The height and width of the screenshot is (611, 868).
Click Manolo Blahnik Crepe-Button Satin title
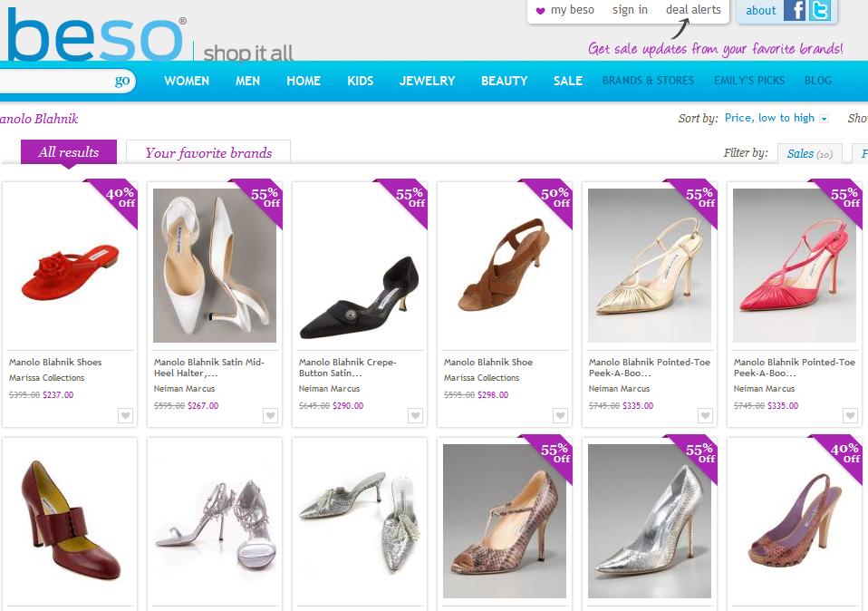tap(348, 367)
